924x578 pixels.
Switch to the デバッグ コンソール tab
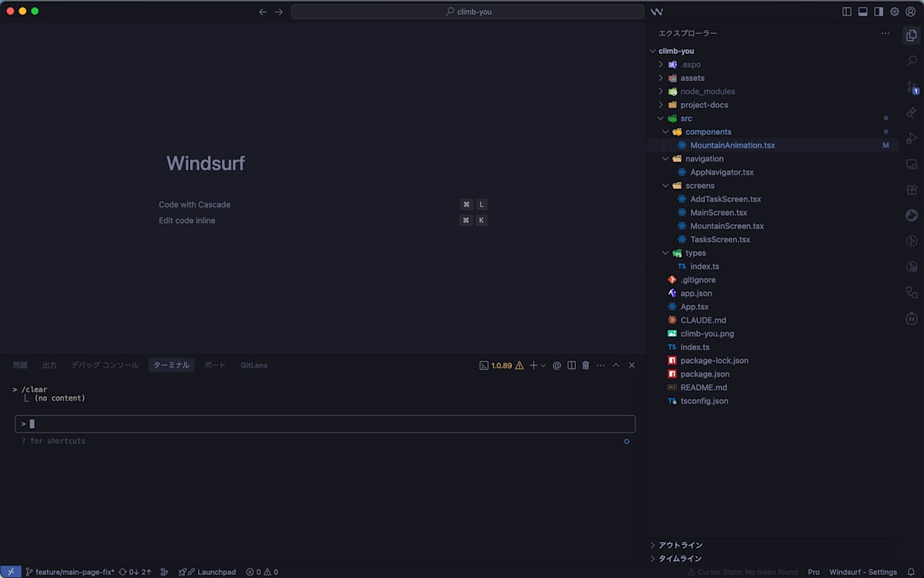pos(105,365)
